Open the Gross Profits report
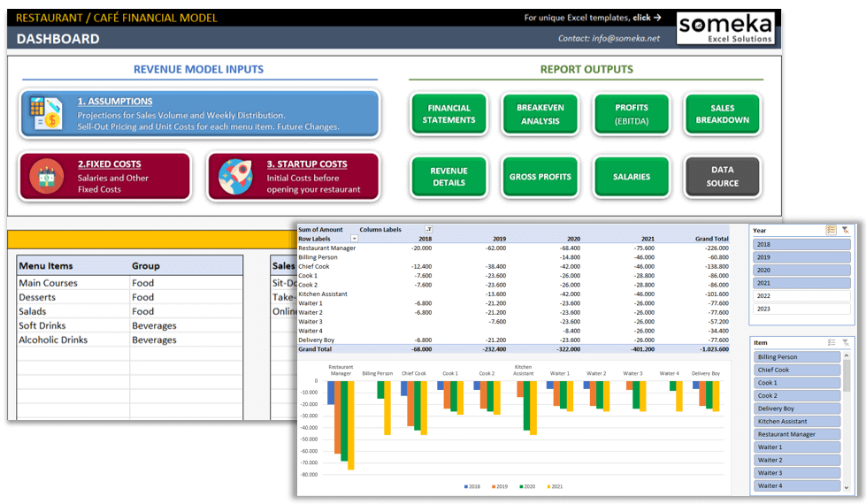The width and height of the screenshot is (866, 504). pyautogui.click(x=540, y=177)
